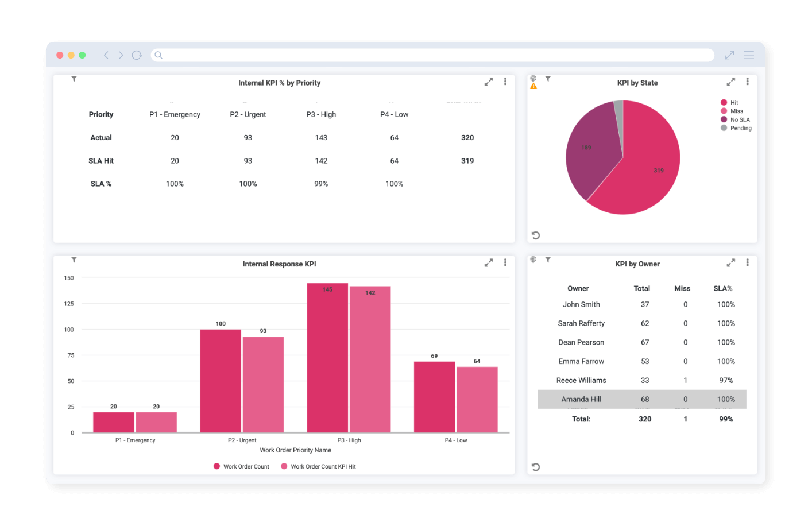Click the lightbulb icon on KPI by Owner

pos(533,260)
